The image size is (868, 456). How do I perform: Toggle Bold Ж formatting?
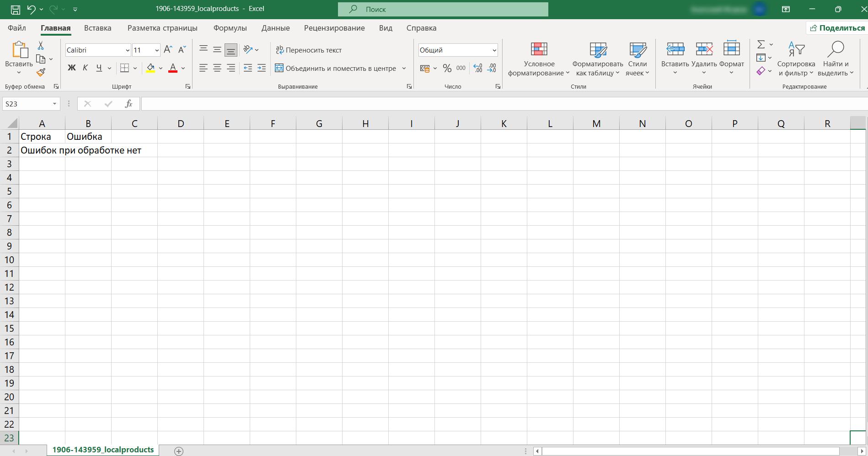[x=72, y=68]
